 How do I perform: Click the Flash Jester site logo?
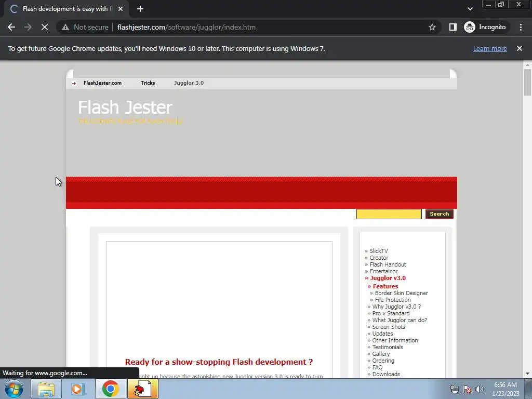pyautogui.click(x=125, y=107)
